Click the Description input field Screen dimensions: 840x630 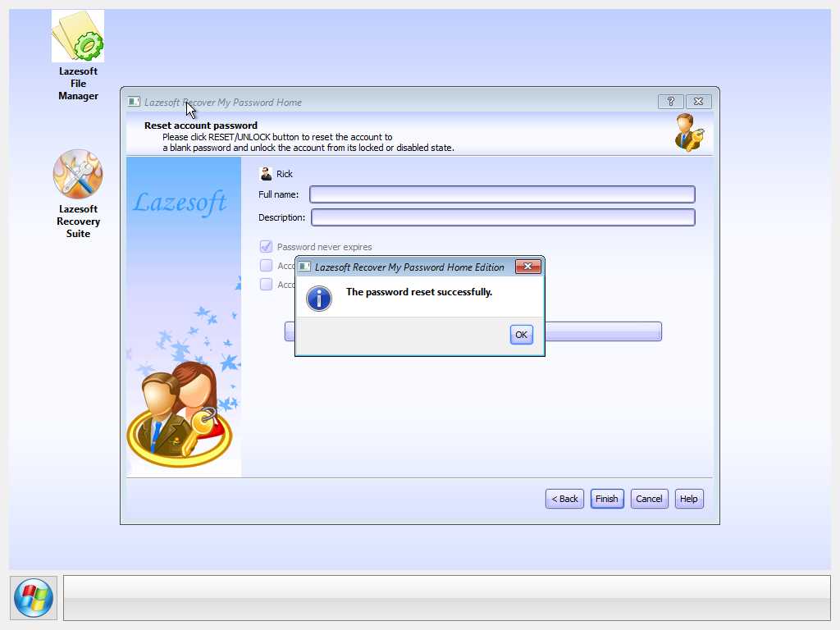503,217
